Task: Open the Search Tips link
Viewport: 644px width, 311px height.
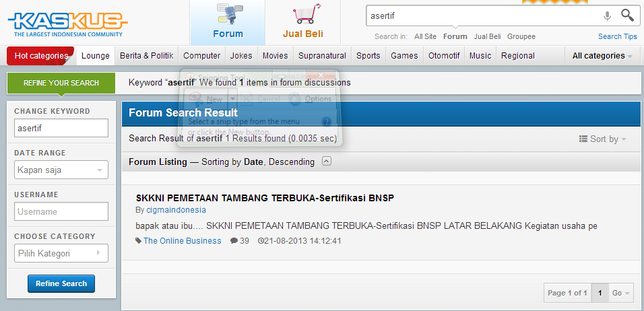Action: coord(617,36)
